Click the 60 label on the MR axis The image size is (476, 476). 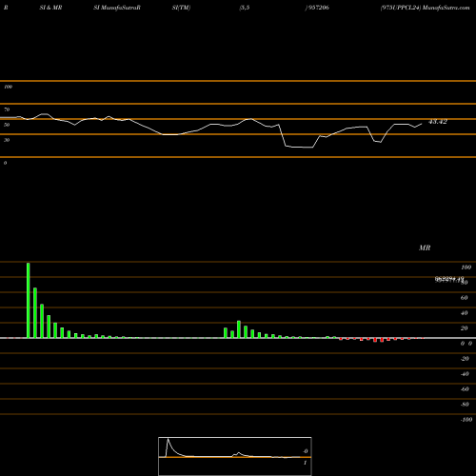[x=464, y=298]
